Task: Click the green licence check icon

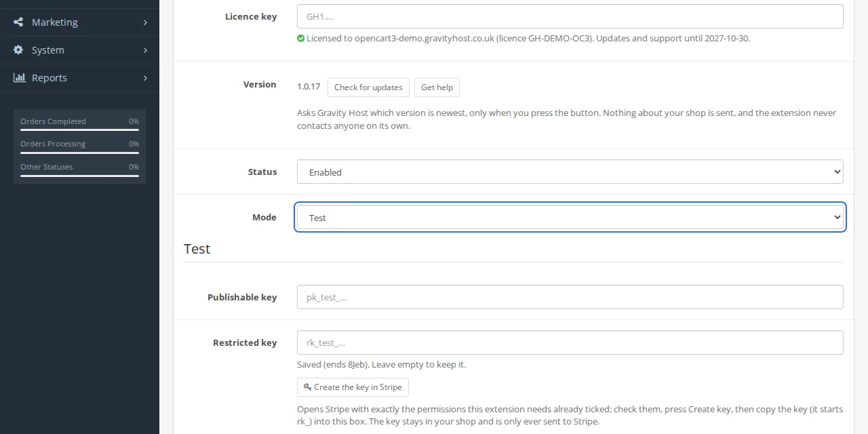Action: [300, 39]
